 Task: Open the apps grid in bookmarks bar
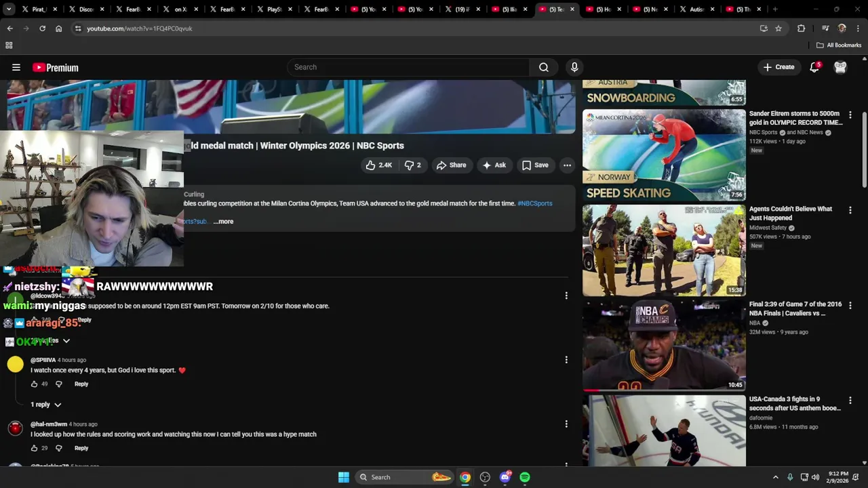click(9, 45)
